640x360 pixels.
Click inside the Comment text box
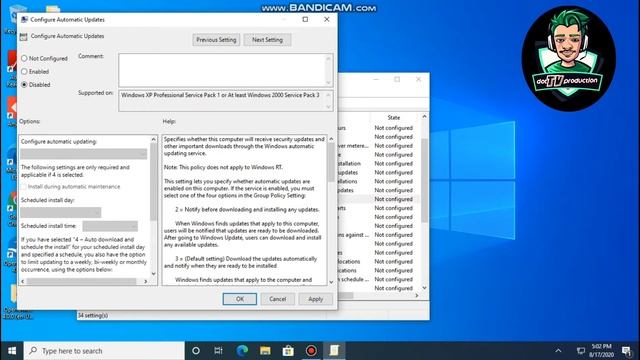click(222, 70)
